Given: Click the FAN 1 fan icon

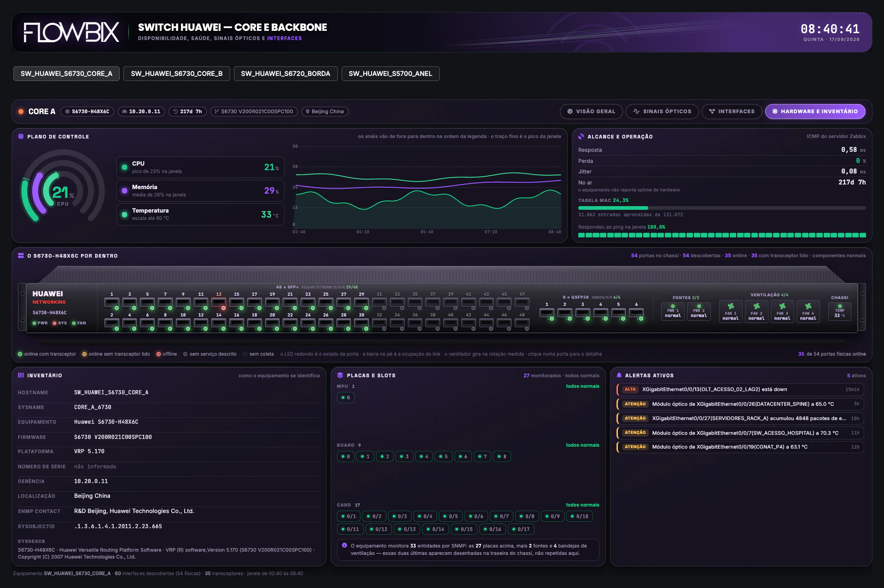Looking at the screenshot, I should click(x=731, y=306).
